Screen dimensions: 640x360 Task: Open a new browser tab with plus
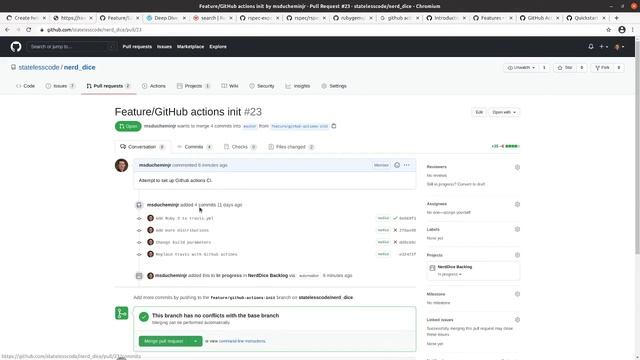616,18
